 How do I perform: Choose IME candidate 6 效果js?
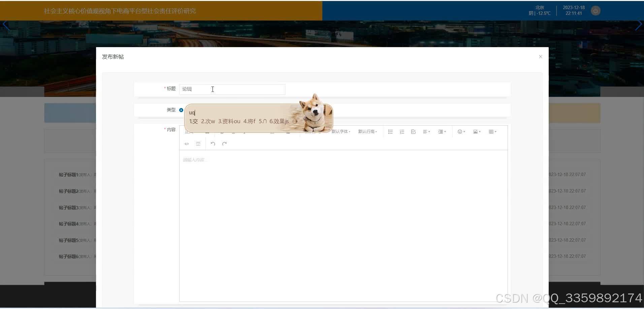[279, 121]
